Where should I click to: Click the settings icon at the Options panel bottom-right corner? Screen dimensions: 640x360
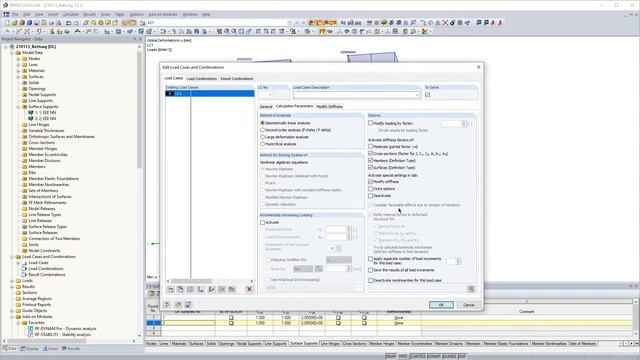pos(471,289)
